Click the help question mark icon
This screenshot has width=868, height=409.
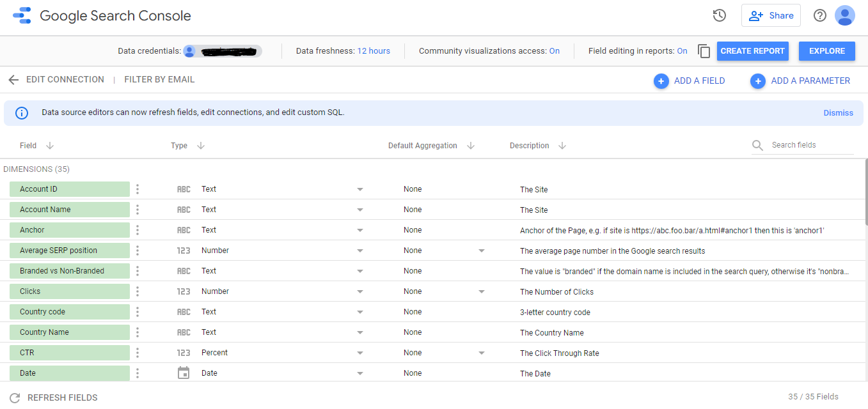820,15
